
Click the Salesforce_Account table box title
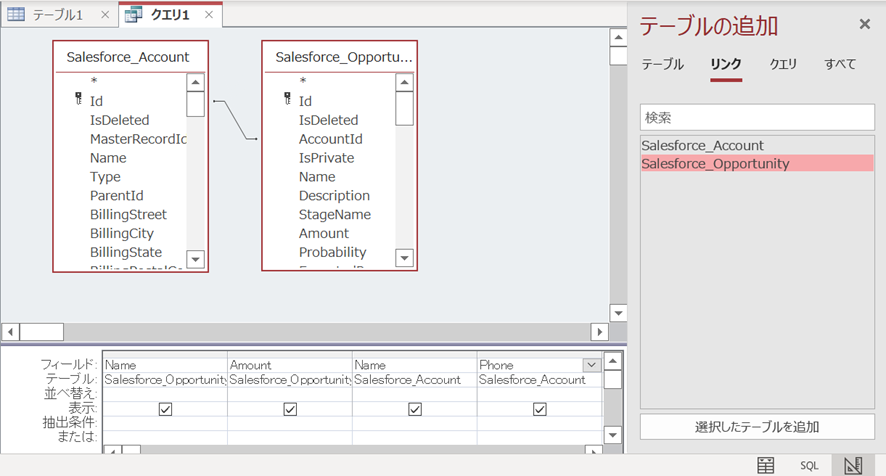click(128, 57)
